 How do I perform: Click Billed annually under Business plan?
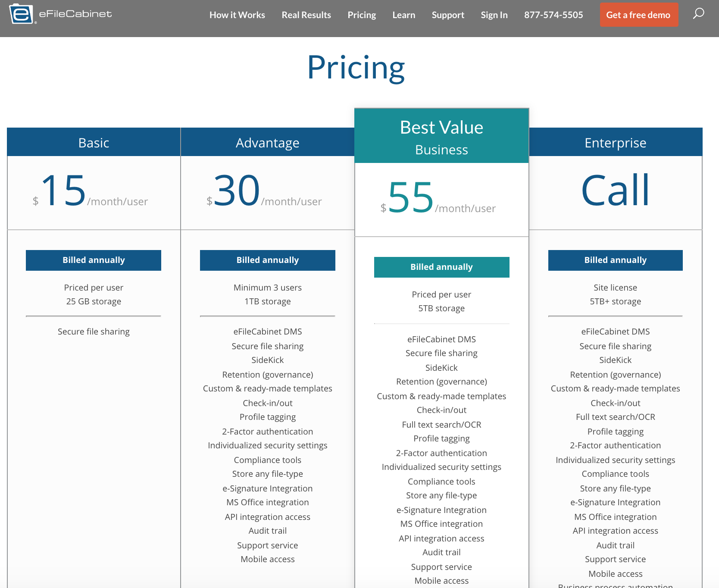pyautogui.click(x=441, y=267)
